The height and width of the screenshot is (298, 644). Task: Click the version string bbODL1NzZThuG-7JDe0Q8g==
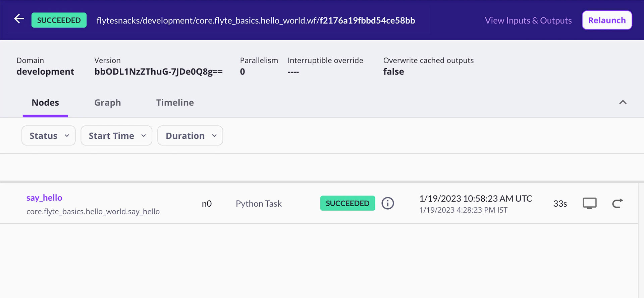(158, 72)
